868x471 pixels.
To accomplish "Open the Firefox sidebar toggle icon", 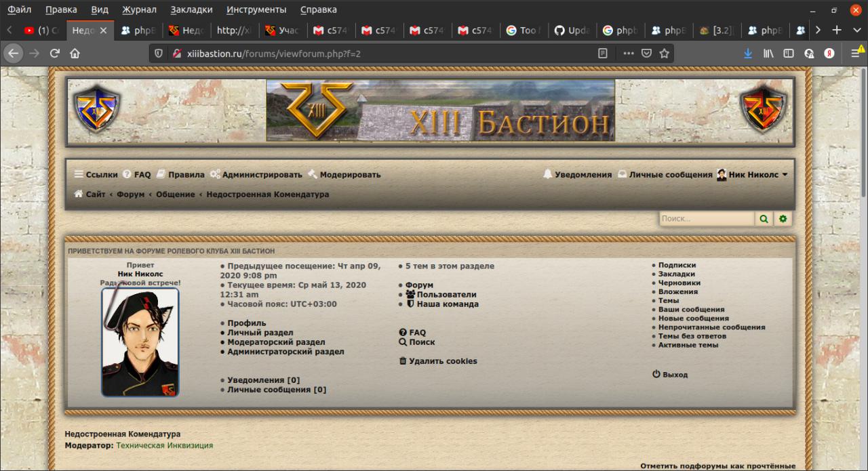I will [x=789, y=54].
